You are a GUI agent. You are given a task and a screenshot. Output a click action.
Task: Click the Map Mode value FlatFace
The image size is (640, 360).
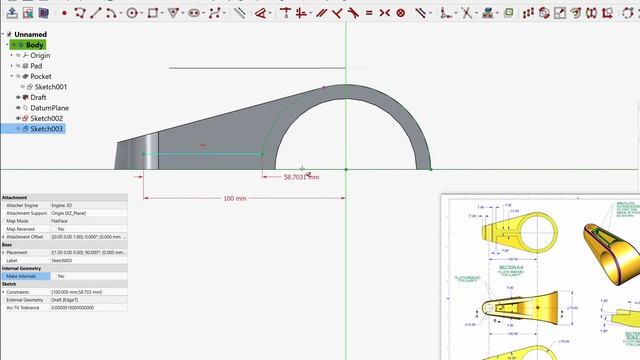point(89,221)
